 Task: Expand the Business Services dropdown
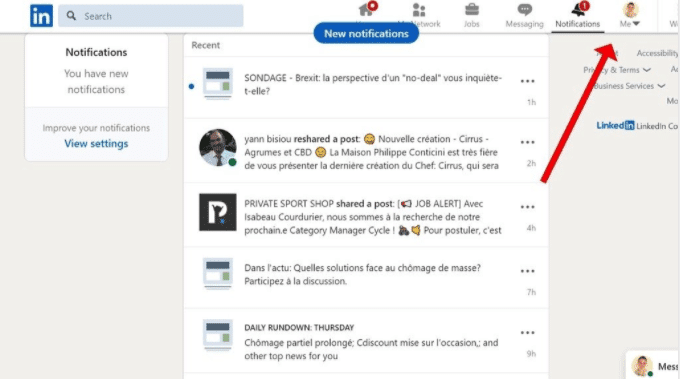point(629,86)
